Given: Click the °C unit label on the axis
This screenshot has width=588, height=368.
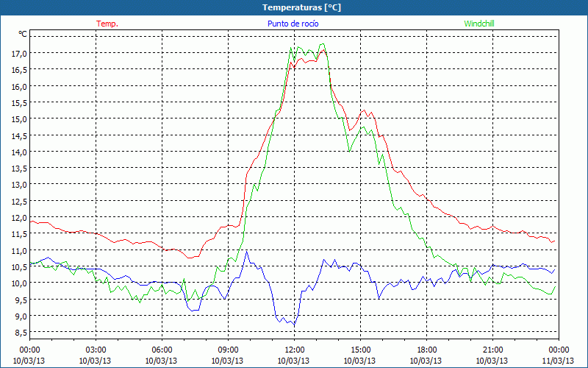Looking at the screenshot, I should pyautogui.click(x=23, y=34).
